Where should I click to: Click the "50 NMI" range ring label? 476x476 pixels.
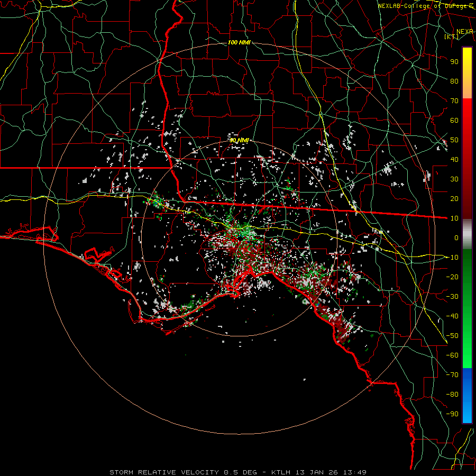tap(239, 140)
